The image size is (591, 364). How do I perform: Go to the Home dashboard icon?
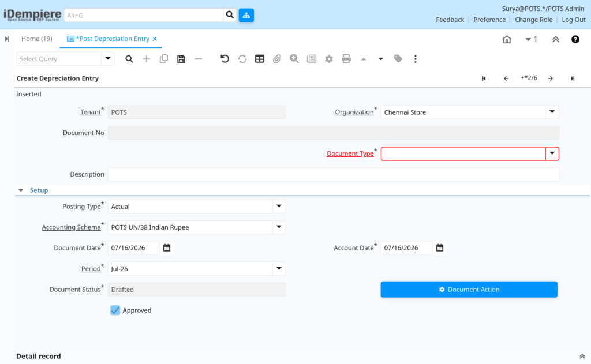click(507, 39)
